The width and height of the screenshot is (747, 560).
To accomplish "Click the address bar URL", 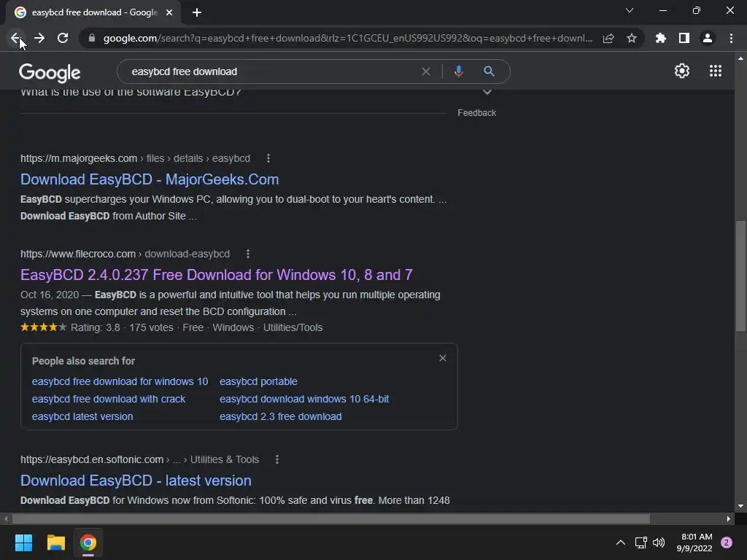I will pos(348,38).
